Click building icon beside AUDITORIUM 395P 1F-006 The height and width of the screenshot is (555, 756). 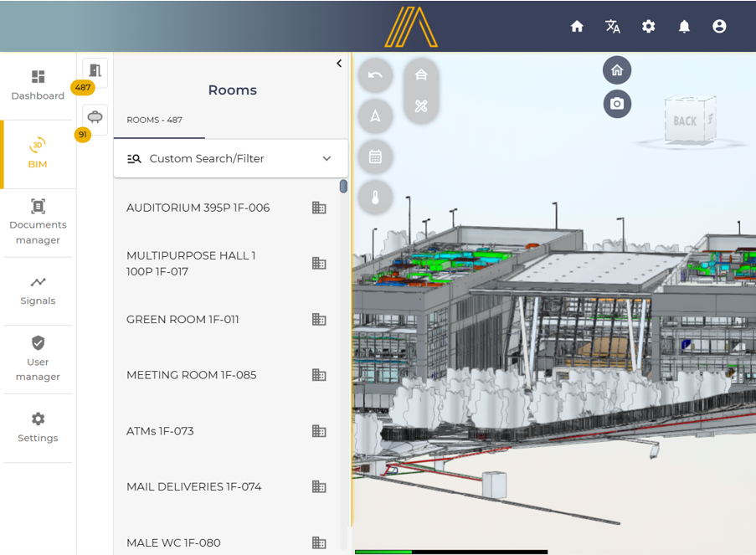tap(319, 208)
